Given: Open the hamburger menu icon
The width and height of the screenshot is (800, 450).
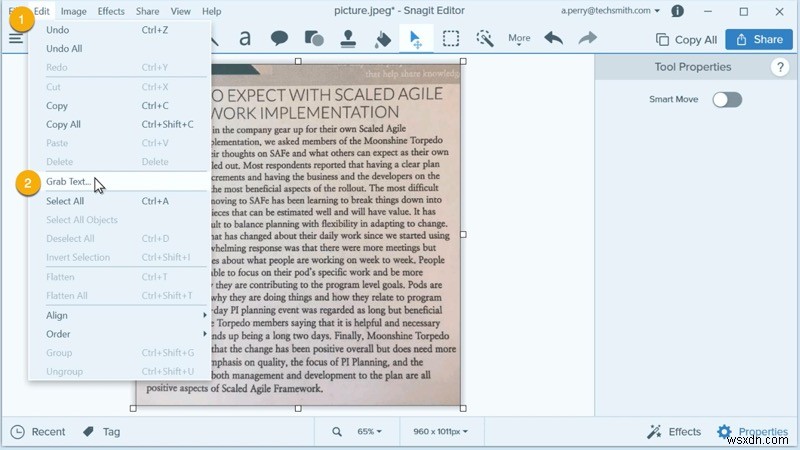Looking at the screenshot, I should point(15,38).
